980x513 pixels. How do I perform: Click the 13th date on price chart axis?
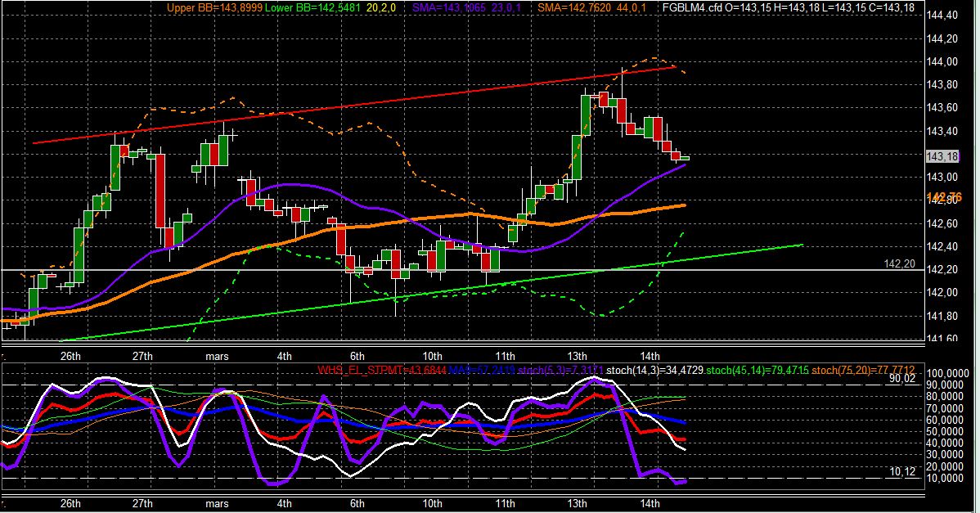click(577, 356)
